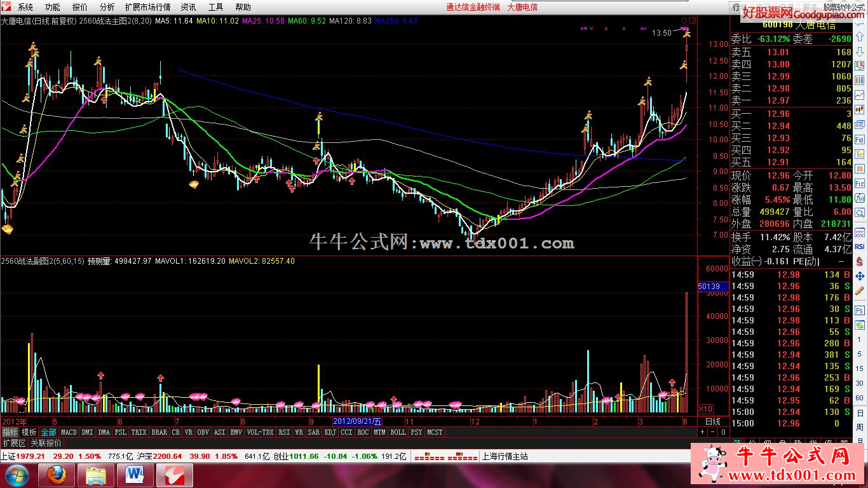Image resolution: width=868 pixels, height=488 pixels.
Task: Switch to the red stock app taskbar icon
Action: [175, 475]
